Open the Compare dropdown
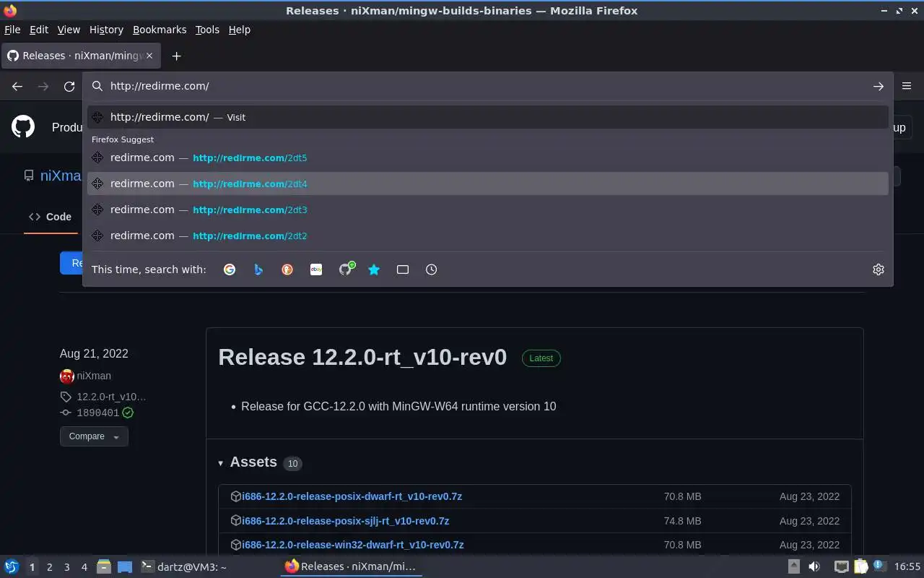This screenshot has width=924, height=578. 94,436
